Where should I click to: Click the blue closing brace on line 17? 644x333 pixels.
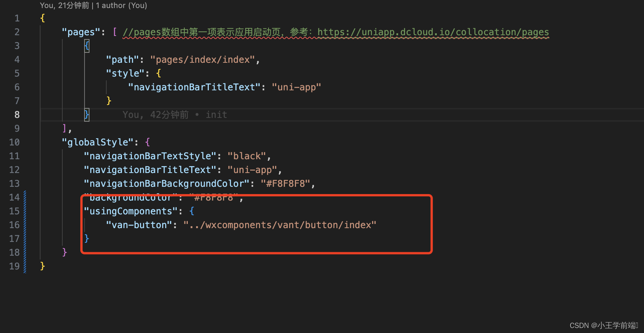[x=87, y=239]
